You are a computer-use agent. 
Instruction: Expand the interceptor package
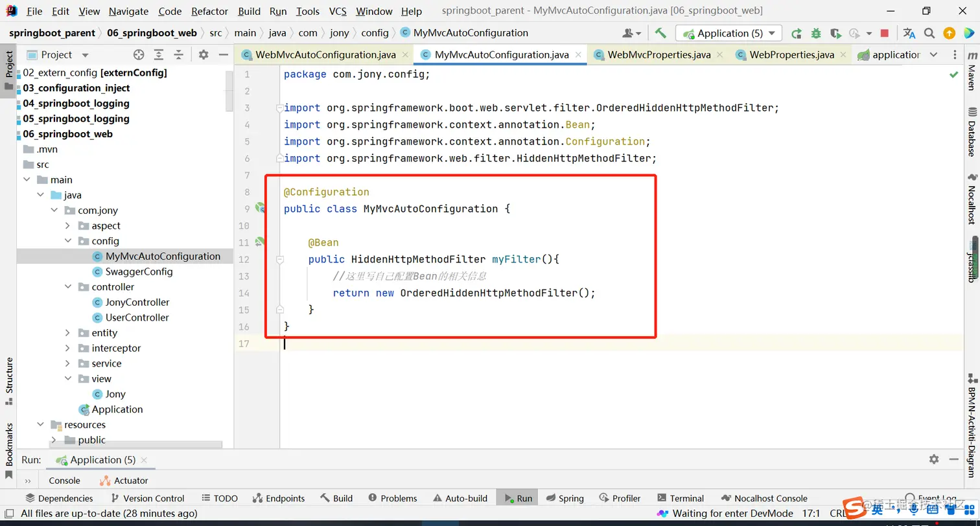[68, 348]
